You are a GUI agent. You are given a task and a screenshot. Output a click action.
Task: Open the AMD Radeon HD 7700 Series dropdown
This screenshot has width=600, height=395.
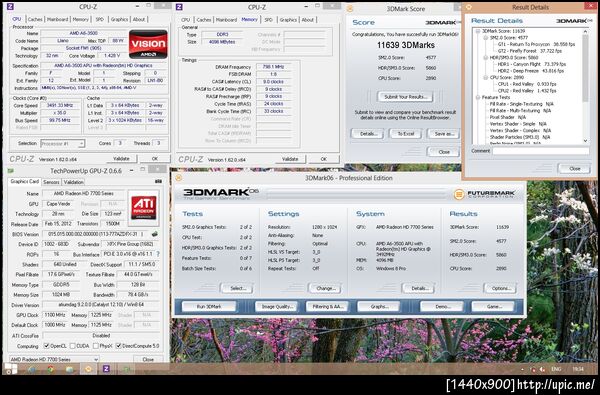click(x=54, y=359)
